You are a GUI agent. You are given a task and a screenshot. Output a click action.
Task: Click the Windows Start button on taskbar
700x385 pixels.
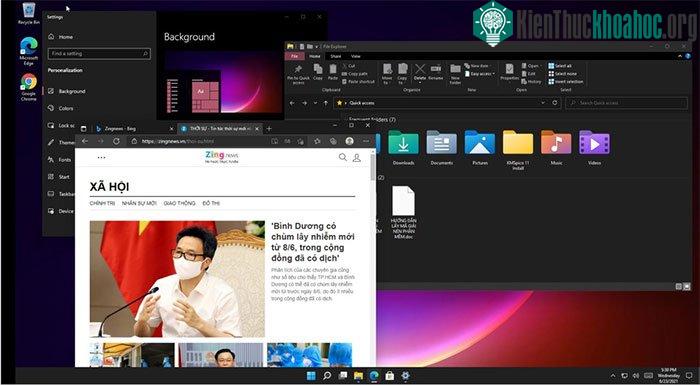click(311, 376)
